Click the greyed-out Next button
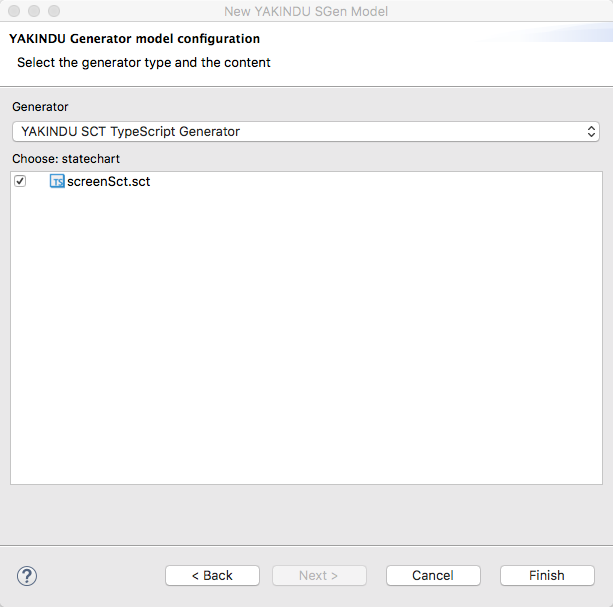The image size is (613, 607). [x=319, y=575]
